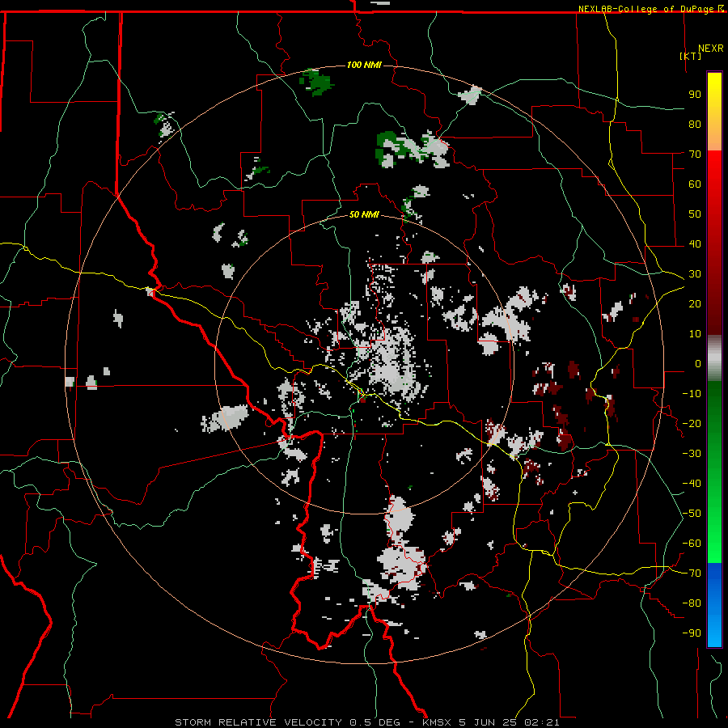Screen dimensions: 728x728
Task: Click the positive 30 scale value
Action: tap(695, 274)
